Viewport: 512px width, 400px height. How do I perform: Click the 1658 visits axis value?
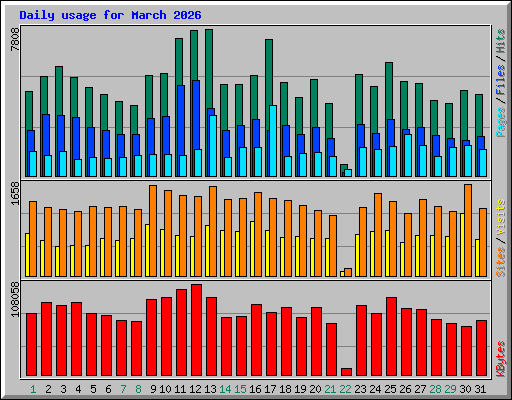(x=15, y=193)
